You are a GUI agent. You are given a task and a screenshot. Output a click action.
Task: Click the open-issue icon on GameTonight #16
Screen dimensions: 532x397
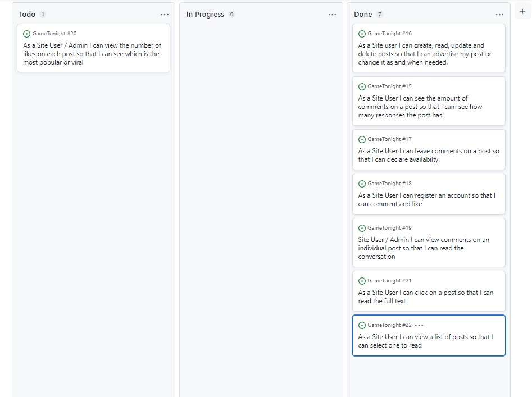point(362,34)
